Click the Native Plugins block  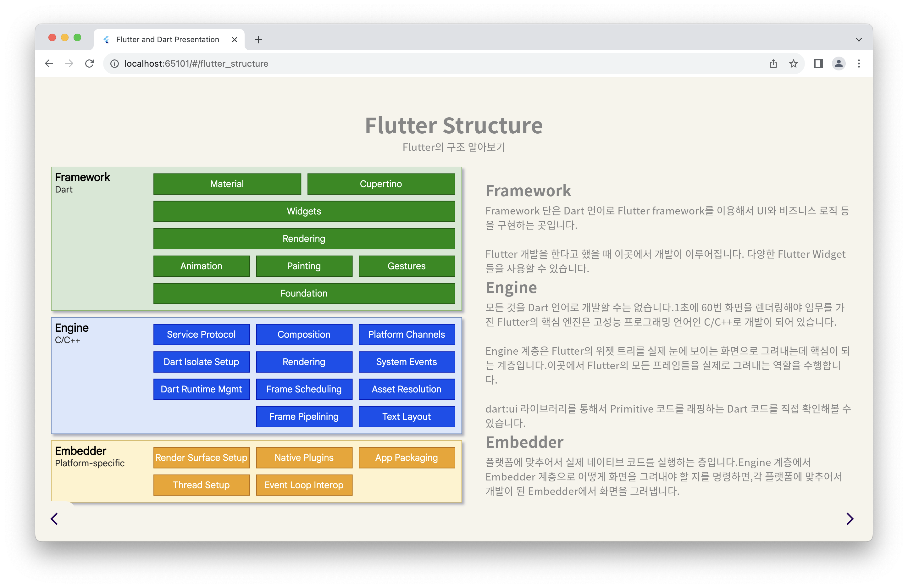click(304, 458)
